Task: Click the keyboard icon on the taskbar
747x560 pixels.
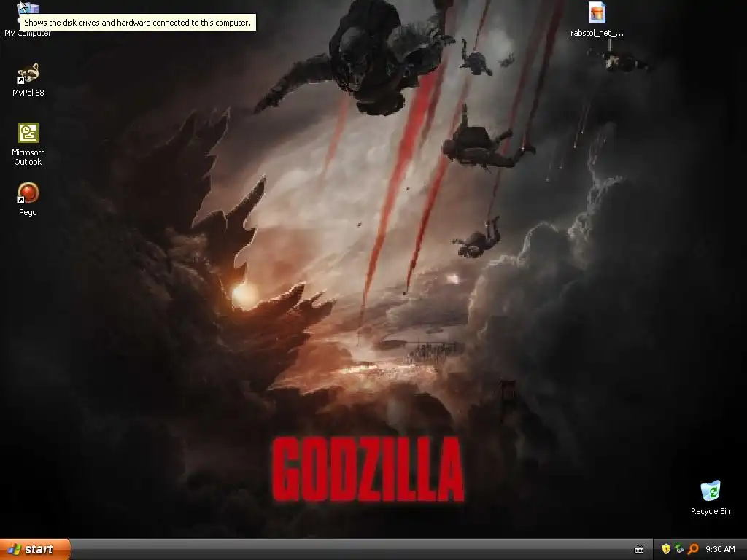Action: click(639, 550)
